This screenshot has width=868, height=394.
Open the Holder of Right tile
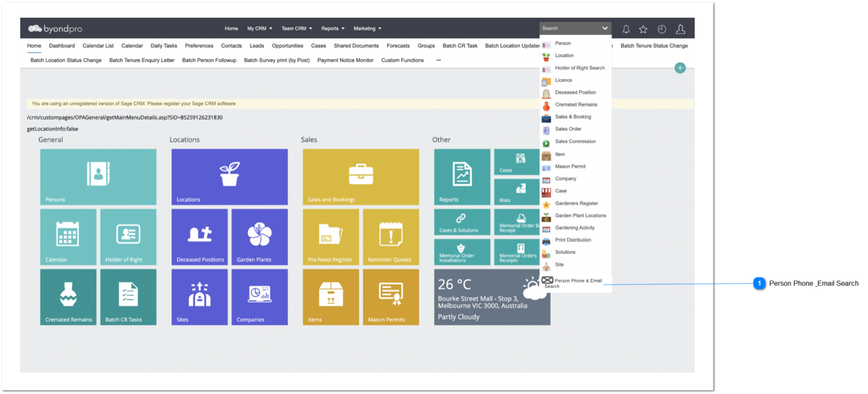(128, 237)
